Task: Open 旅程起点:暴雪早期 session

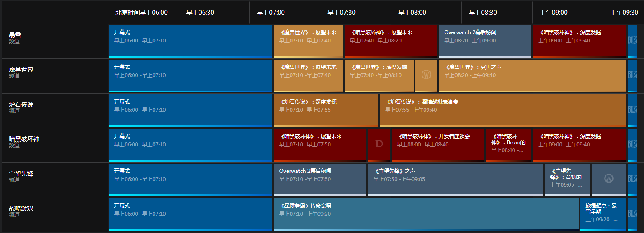Action: (603, 214)
